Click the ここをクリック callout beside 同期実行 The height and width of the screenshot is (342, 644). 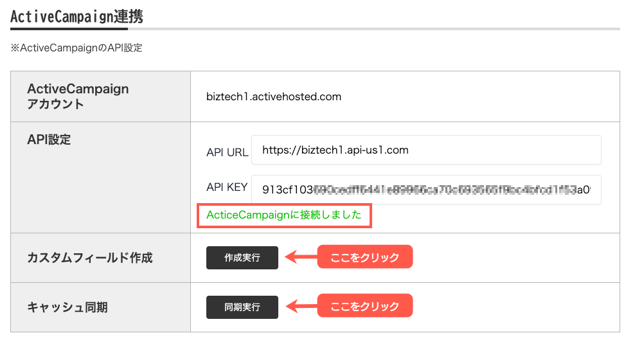(x=364, y=307)
